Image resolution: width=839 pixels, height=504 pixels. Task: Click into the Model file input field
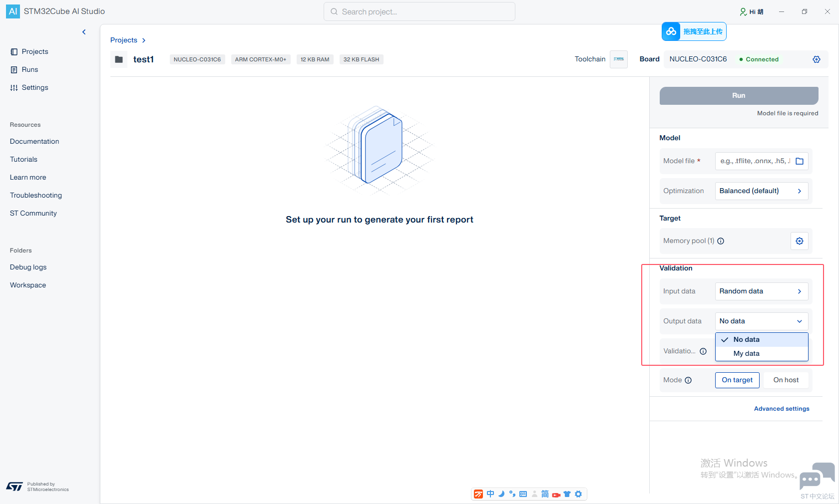tap(754, 161)
